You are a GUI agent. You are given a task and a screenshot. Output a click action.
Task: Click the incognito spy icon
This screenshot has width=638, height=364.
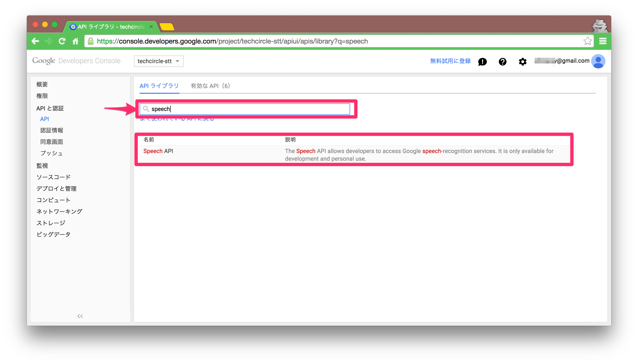(x=599, y=26)
